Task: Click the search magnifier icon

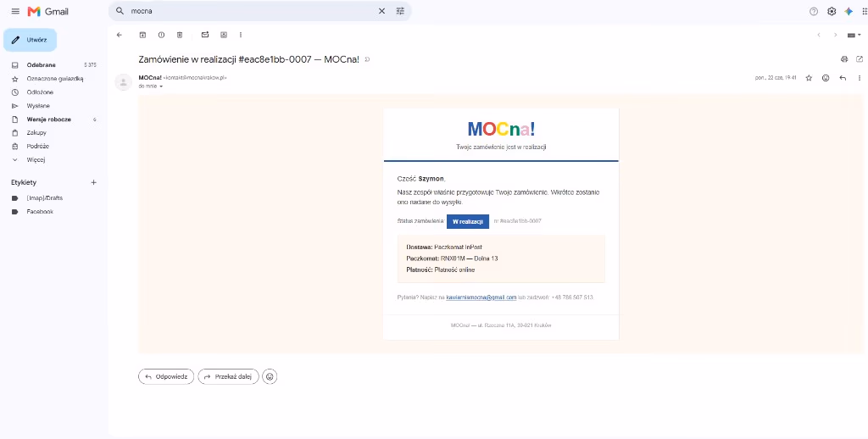Action: (120, 11)
